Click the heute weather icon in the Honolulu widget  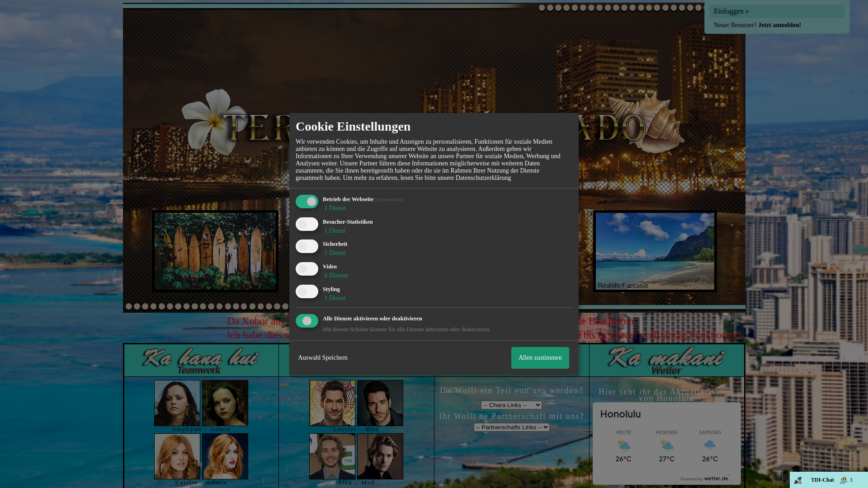point(623,446)
